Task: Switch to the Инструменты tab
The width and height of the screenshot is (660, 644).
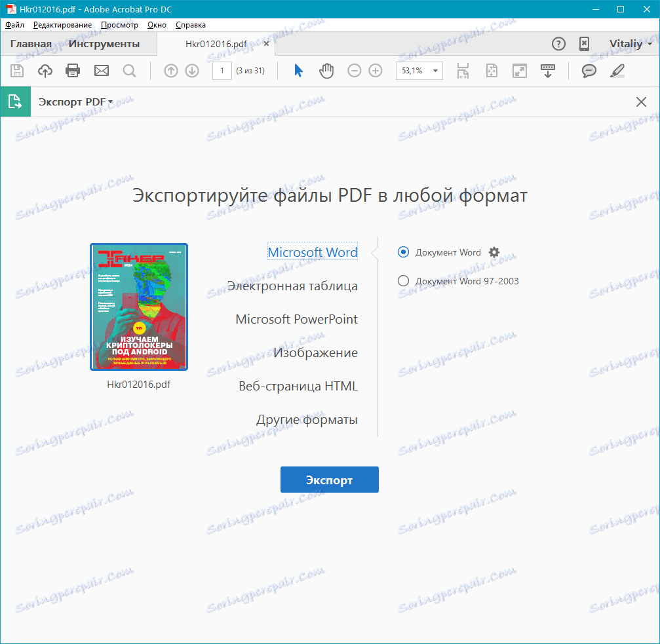Action: [x=104, y=44]
